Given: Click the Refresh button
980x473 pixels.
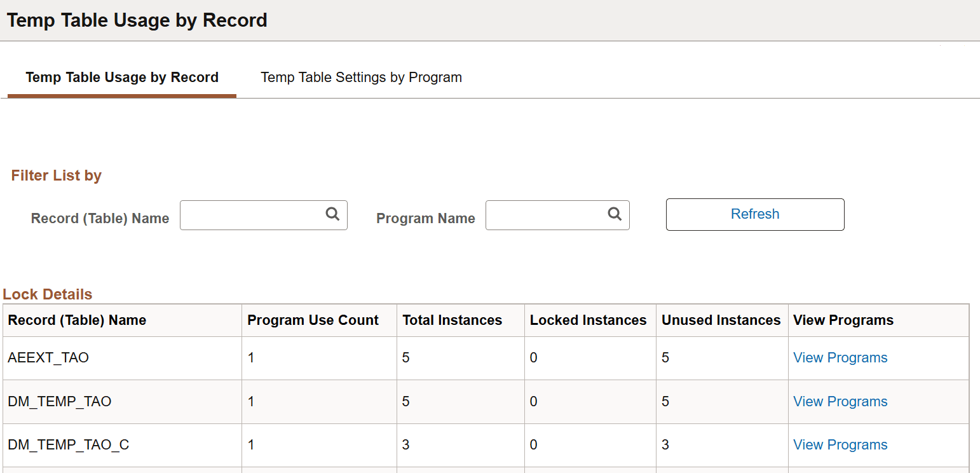Looking at the screenshot, I should [754, 214].
